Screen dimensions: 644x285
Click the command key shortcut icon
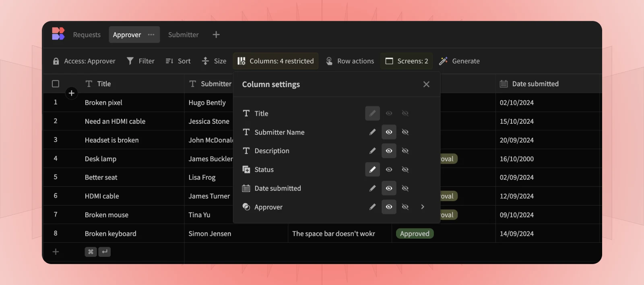click(91, 252)
